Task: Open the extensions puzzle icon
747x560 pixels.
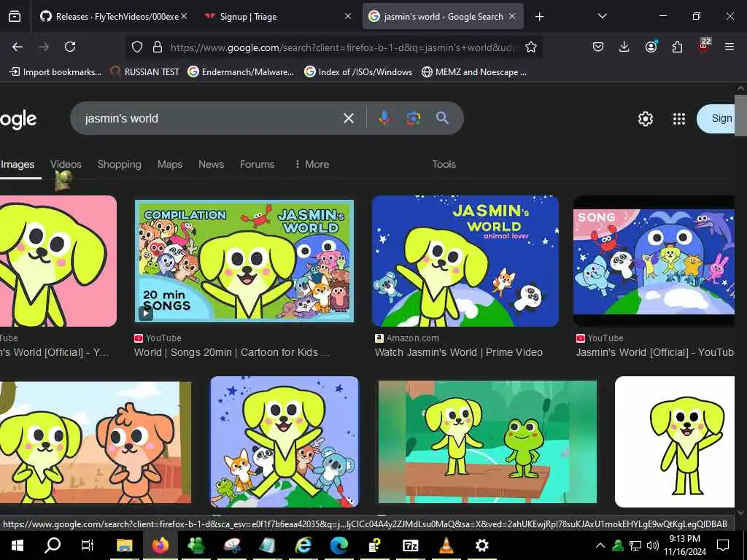Action: click(x=677, y=47)
